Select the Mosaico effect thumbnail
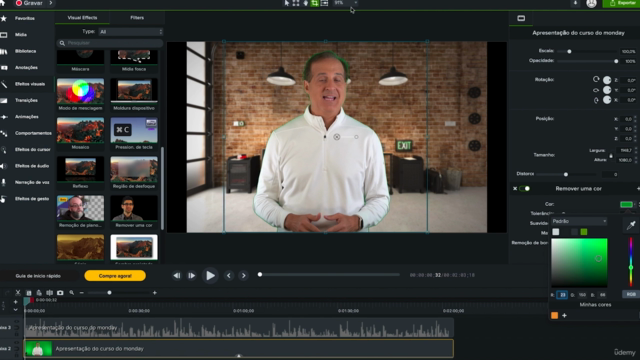This screenshot has height=360, width=640. (x=80, y=130)
